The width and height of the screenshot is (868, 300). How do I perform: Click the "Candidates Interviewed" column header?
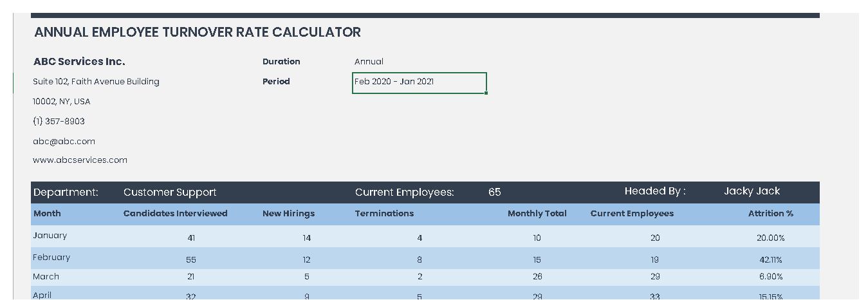point(176,214)
